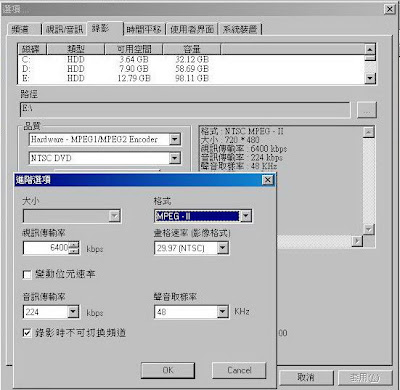
Task: Click the 套用 button
Action: tap(365, 377)
